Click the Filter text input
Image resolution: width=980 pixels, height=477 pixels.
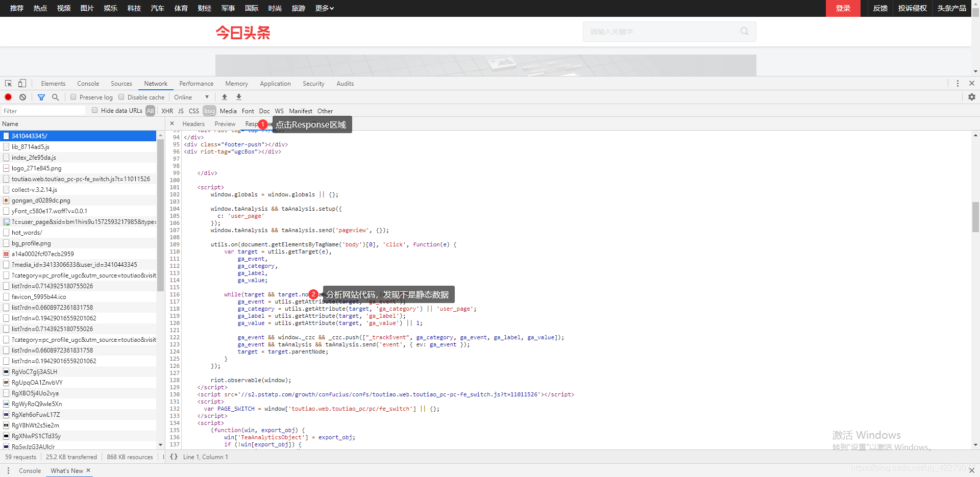click(43, 111)
